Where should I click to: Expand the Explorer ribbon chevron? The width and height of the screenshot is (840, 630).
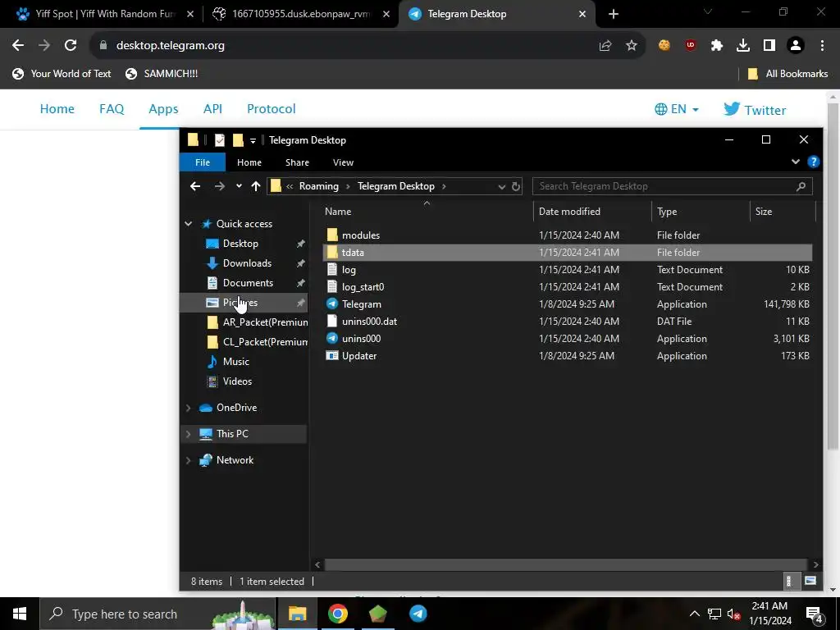pos(796,162)
